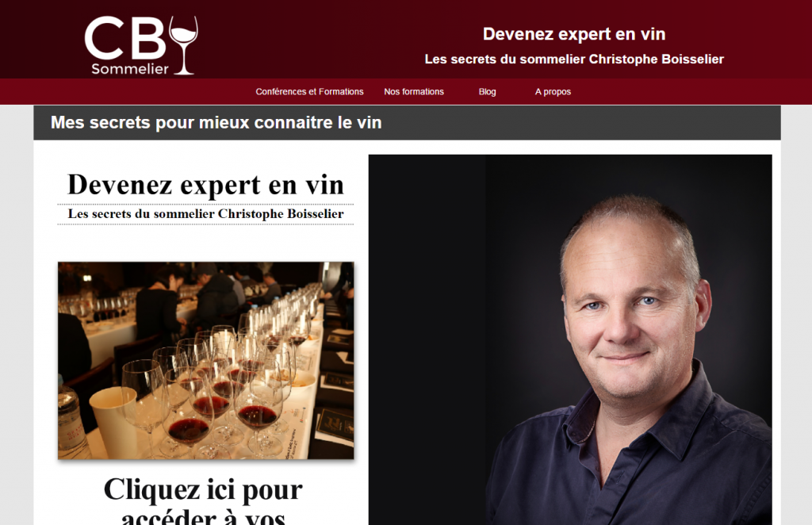Click black serif heading Devenez expert en vin
Viewport: 812px width, 525px height.
(x=205, y=185)
